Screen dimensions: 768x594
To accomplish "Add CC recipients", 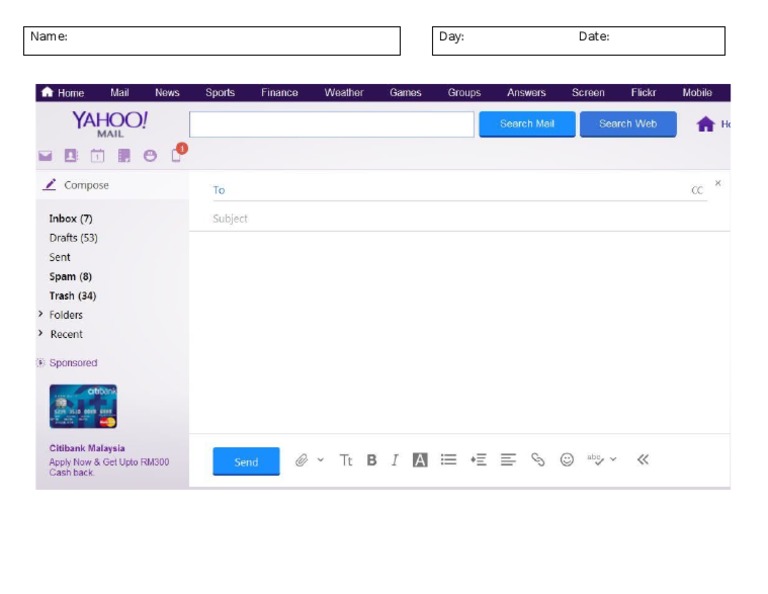I will tap(697, 190).
